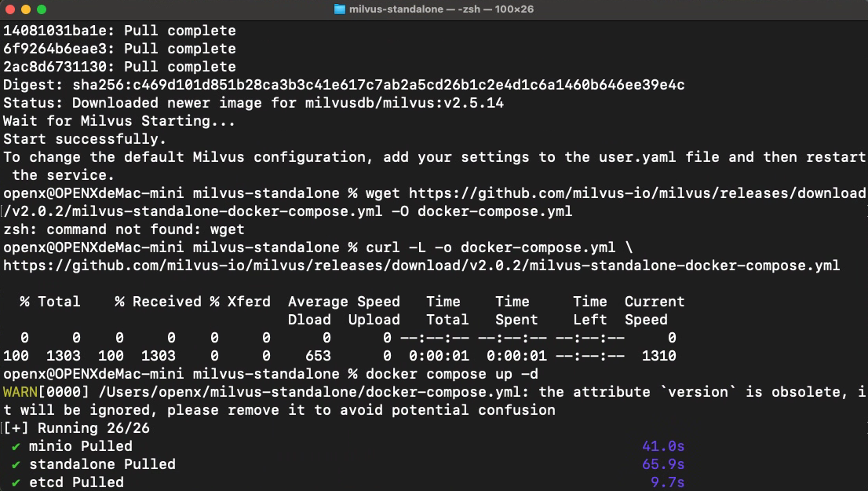Click the green checkmark next to 'etcd Pulled'
868x491 pixels.
click(16, 482)
